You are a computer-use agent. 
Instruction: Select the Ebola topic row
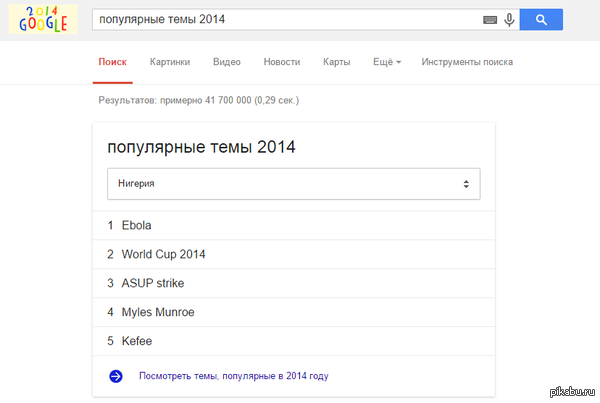point(293,225)
